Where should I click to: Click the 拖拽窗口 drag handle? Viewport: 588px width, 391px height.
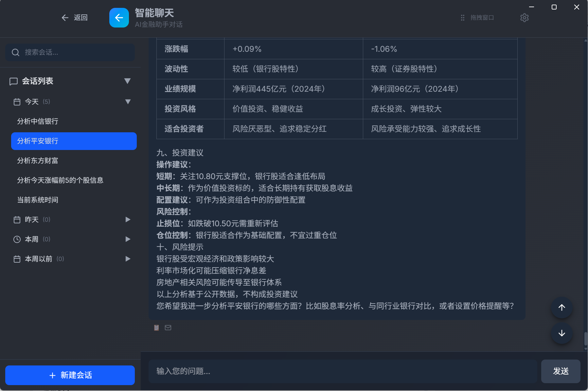477,18
